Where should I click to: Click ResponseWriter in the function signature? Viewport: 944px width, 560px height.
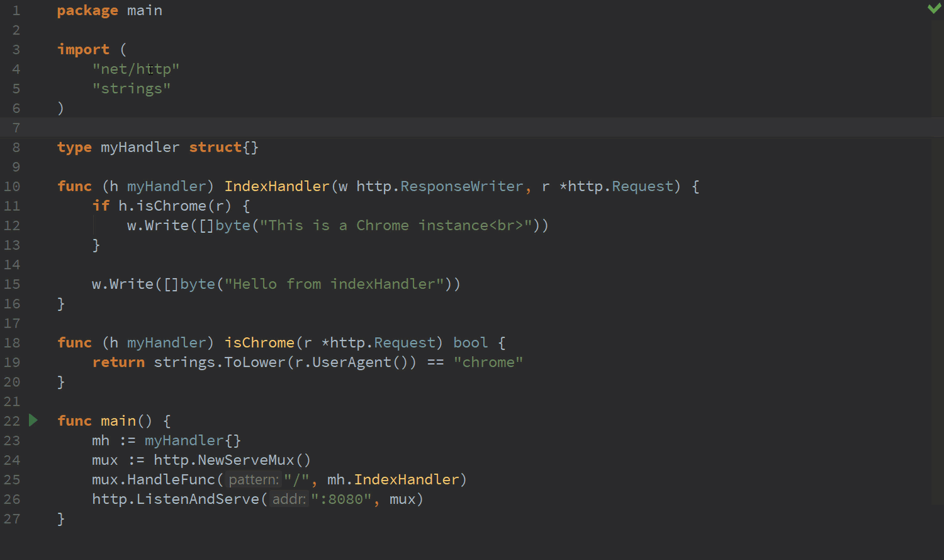click(x=461, y=186)
